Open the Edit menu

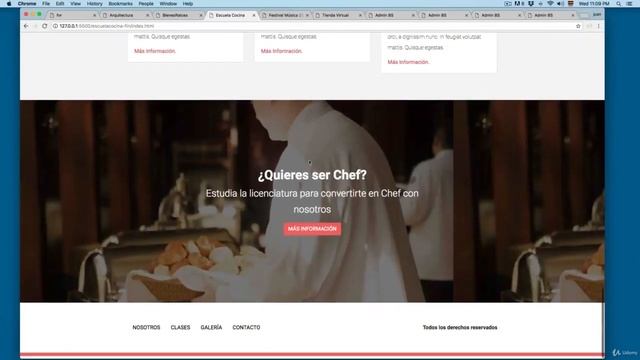click(60, 4)
